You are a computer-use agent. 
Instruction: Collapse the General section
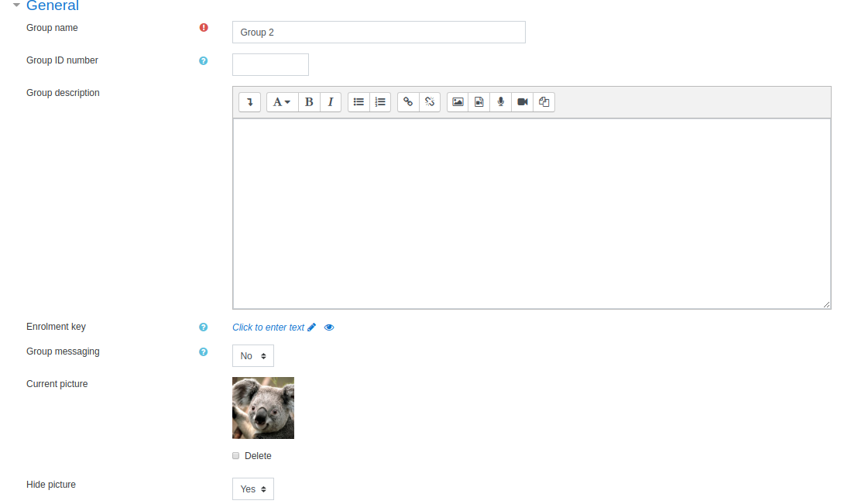[17, 5]
